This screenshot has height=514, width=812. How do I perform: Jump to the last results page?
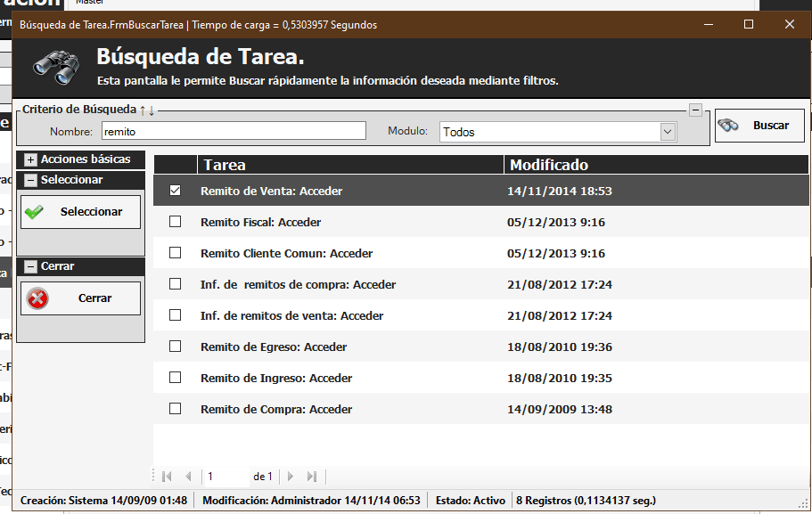pyautogui.click(x=312, y=477)
